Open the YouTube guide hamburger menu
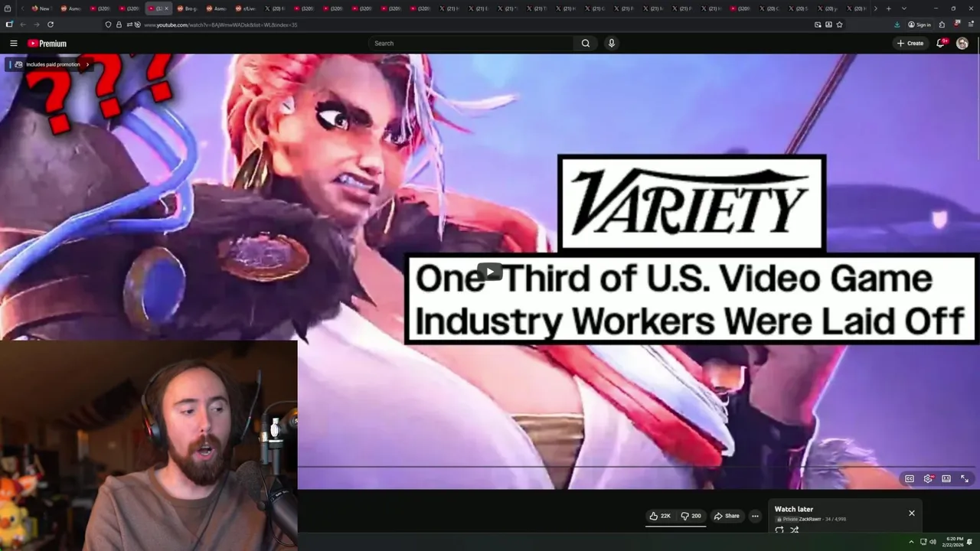Viewport: 980px width, 551px height. click(13, 44)
